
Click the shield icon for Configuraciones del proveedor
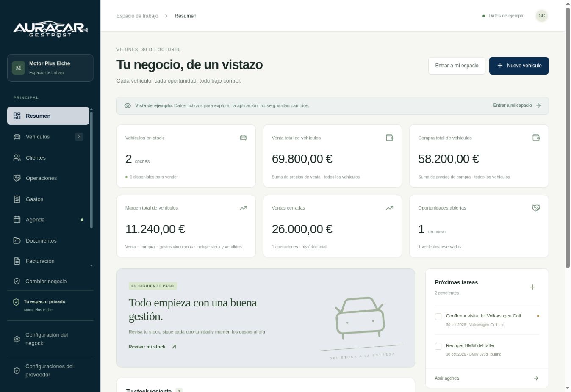tap(17, 370)
